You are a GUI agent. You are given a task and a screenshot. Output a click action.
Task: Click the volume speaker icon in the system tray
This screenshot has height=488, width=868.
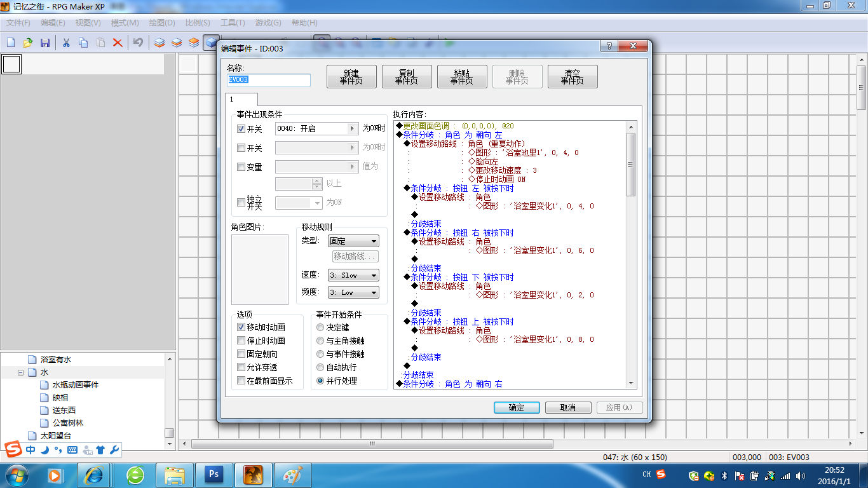[x=799, y=475]
